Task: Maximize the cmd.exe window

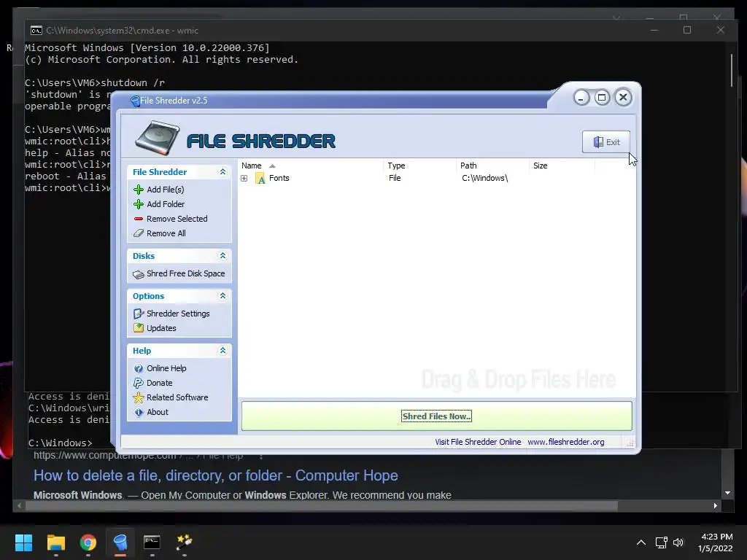Action: [687, 30]
